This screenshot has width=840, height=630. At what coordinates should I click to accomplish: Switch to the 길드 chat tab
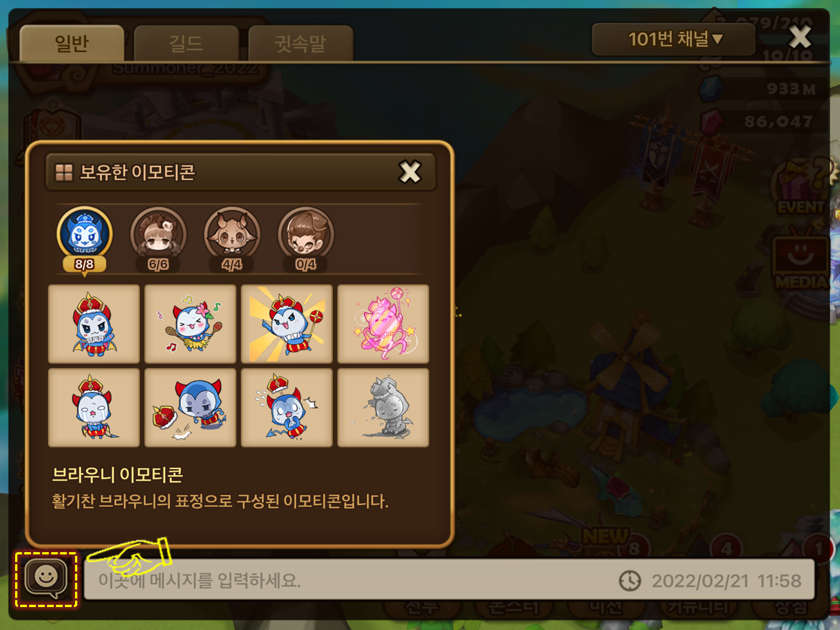(x=186, y=43)
